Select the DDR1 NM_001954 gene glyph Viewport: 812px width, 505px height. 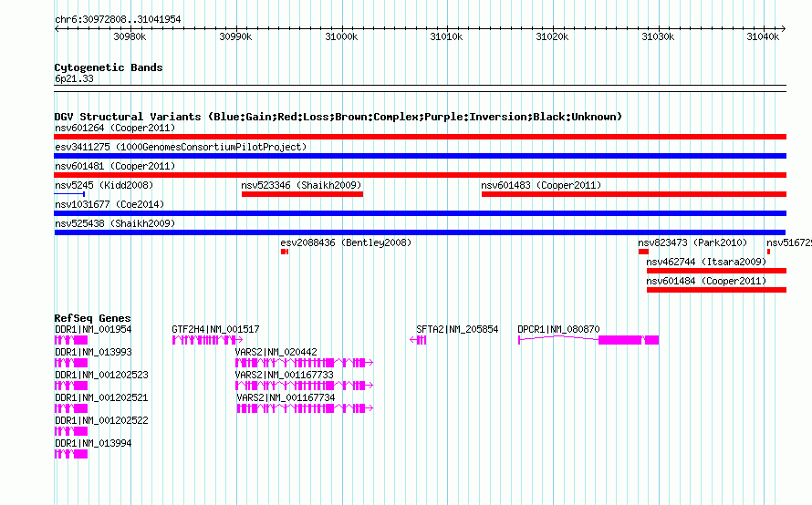pos(71,340)
